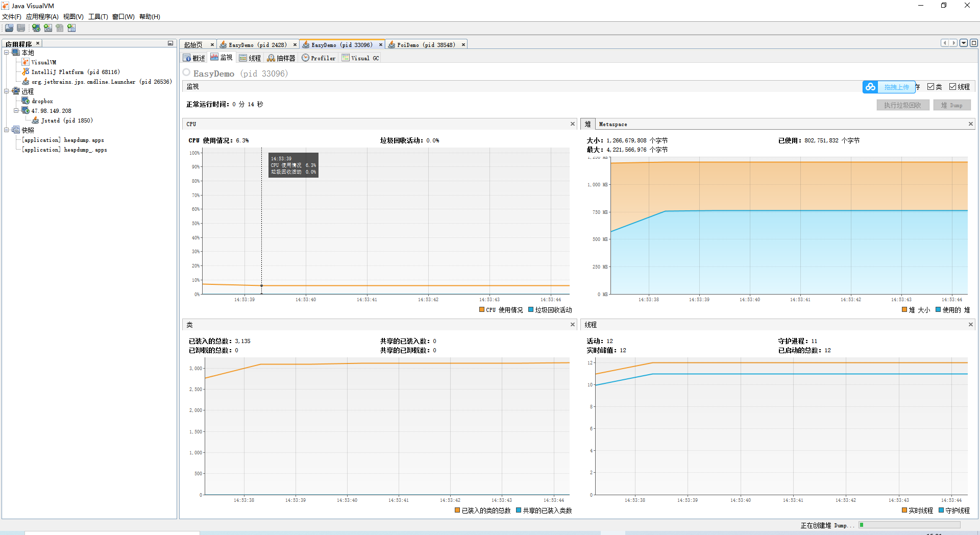Select the Metaspace tab in memory panel

(x=613, y=124)
